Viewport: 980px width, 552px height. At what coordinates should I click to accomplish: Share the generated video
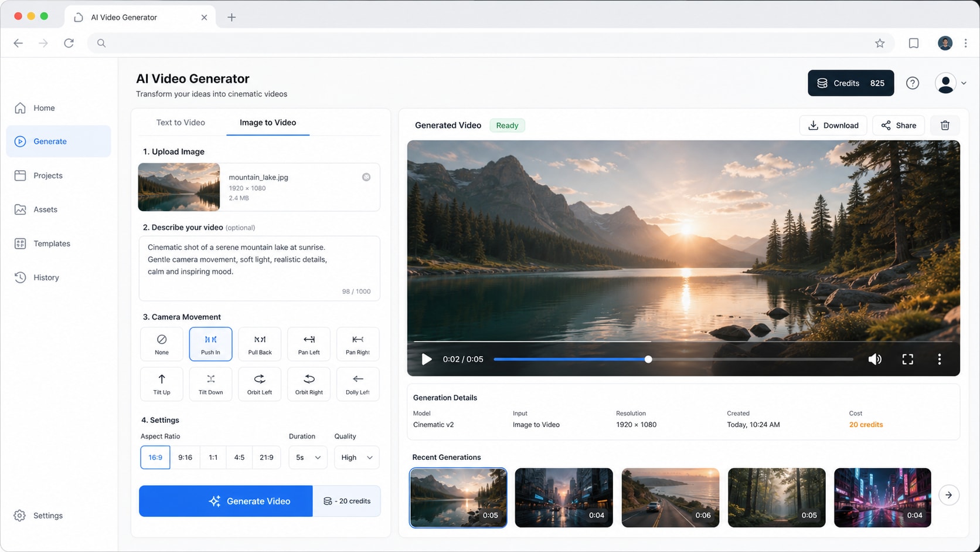tap(899, 126)
